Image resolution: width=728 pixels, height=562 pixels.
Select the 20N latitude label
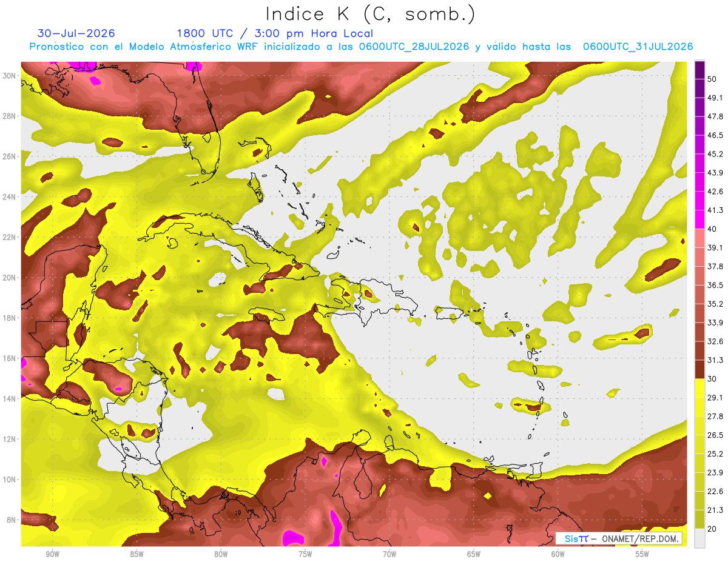(x=10, y=278)
